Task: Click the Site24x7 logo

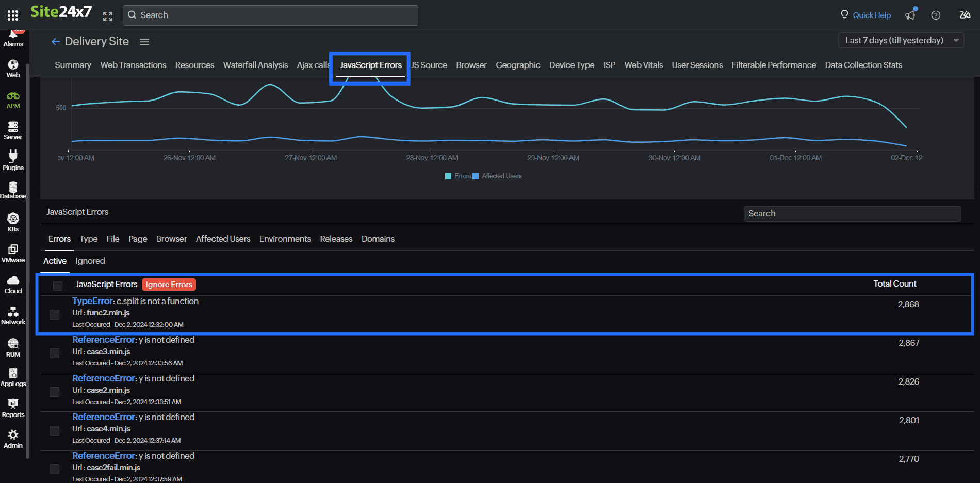Action: 61,12
